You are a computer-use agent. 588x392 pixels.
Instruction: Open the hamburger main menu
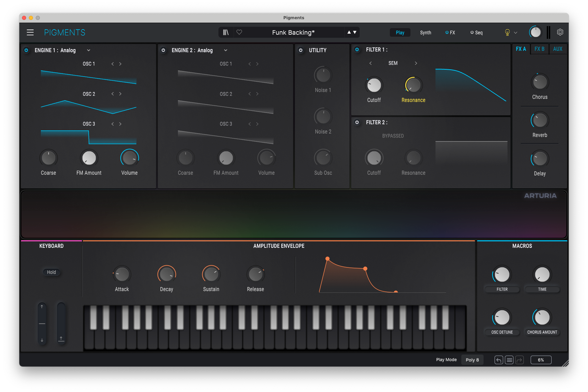(x=30, y=32)
